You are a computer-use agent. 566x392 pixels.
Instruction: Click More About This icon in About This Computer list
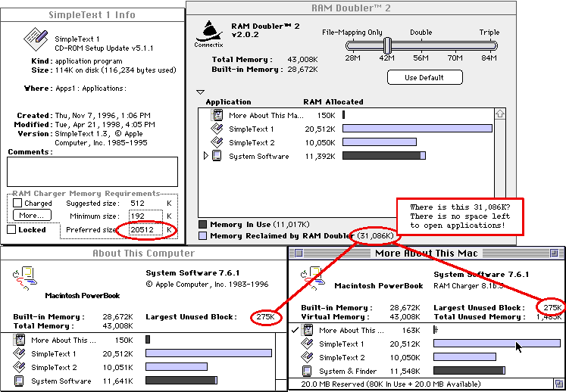point(19,340)
